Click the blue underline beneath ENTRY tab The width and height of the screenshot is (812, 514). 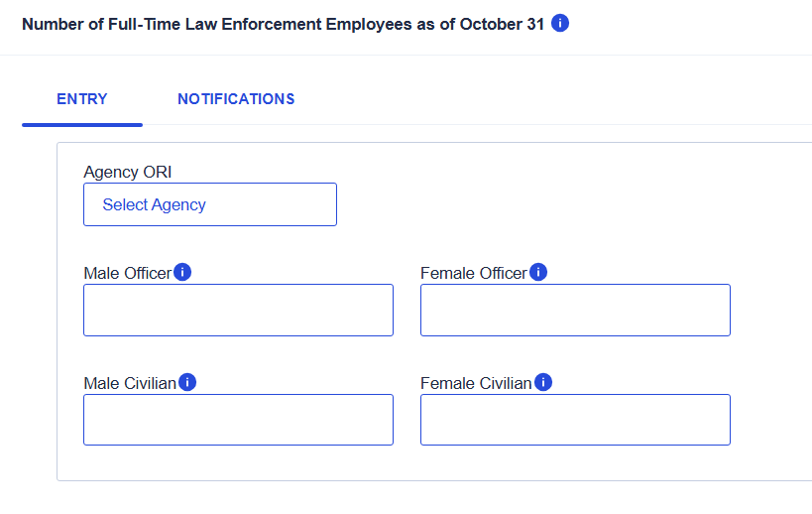point(82,124)
